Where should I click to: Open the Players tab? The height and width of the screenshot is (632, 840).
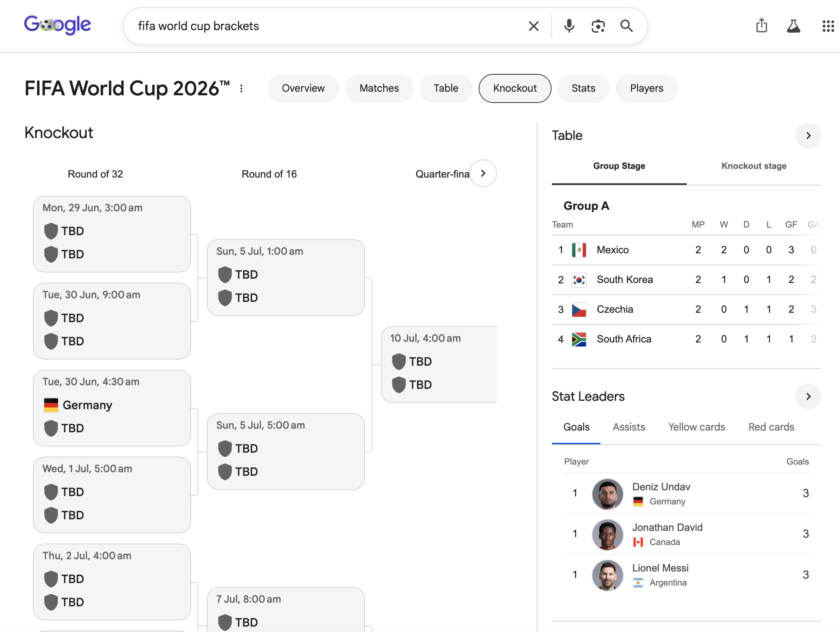[646, 88]
